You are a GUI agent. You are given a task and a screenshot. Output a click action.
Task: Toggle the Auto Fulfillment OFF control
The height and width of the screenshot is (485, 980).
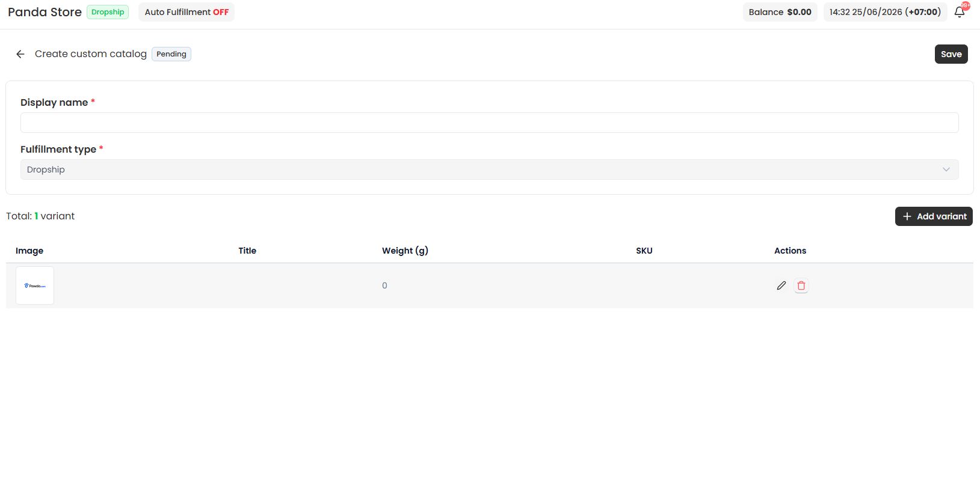(186, 12)
